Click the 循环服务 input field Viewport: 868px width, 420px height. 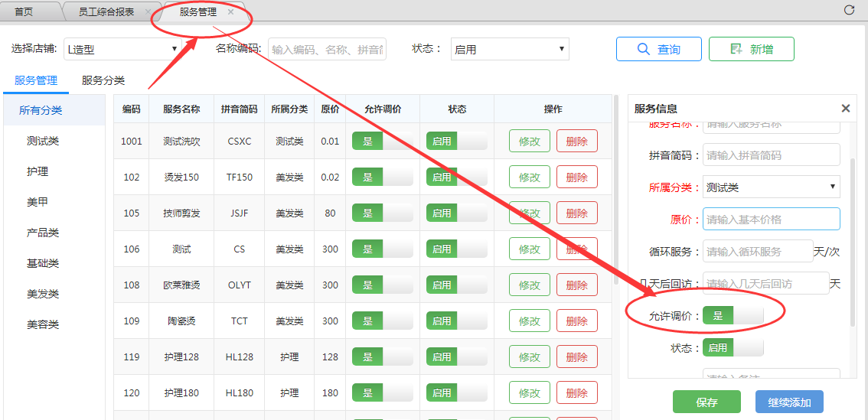point(758,251)
